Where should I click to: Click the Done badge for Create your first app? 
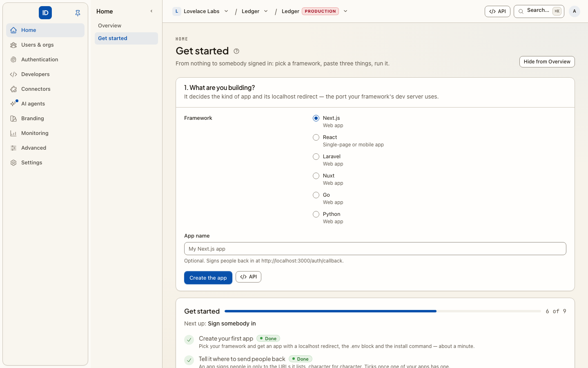tap(268, 339)
